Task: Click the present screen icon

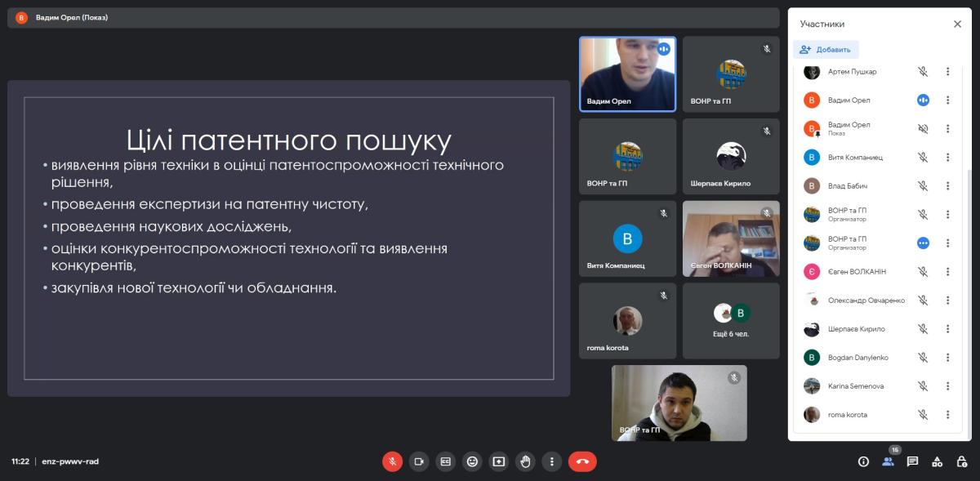Action: click(499, 461)
